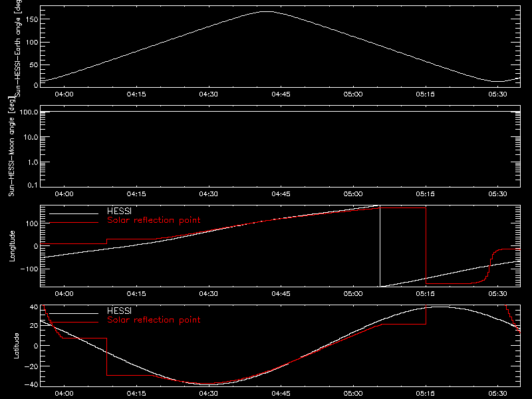
Task: Click the Sun-HESSI-Moon angle axis label
Action: tap(11, 146)
